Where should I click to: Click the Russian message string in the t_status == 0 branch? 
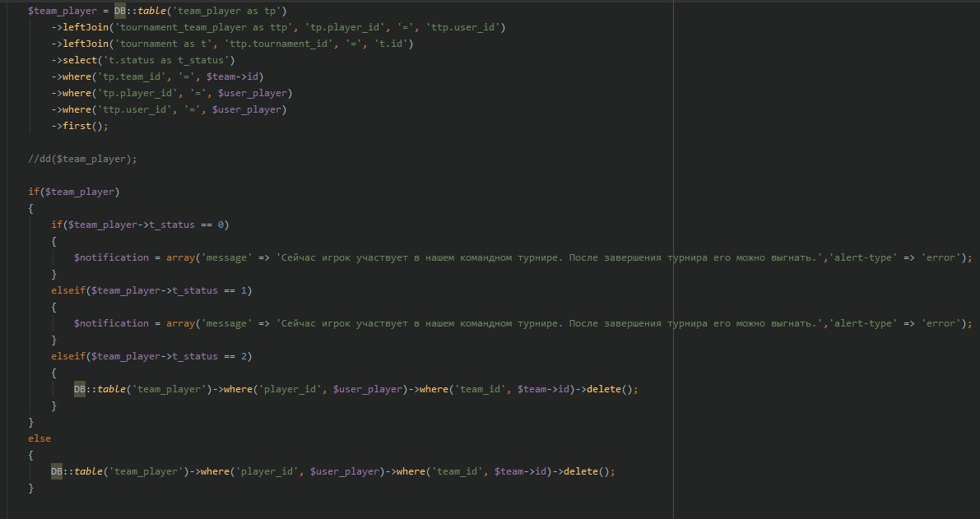[550, 257]
